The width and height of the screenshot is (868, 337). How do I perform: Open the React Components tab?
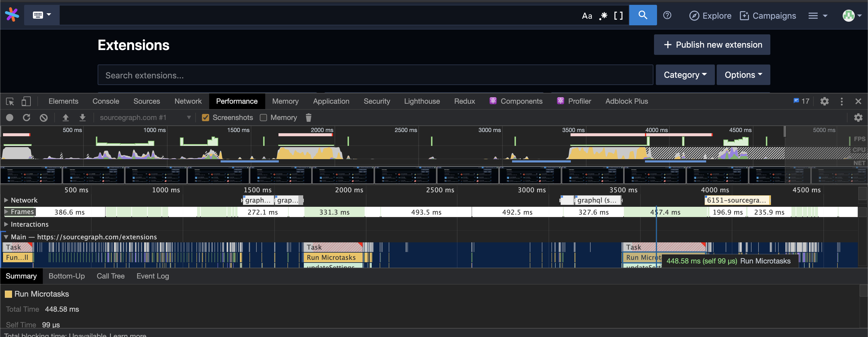pos(516,101)
